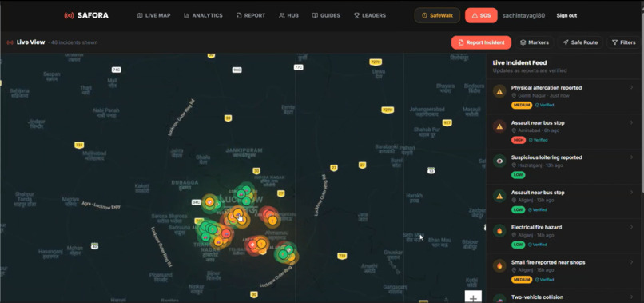The width and height of the screenshot is (644, 303).
Task: Expand the Aliganj assault entry chevron
Action: click(631, 192)
